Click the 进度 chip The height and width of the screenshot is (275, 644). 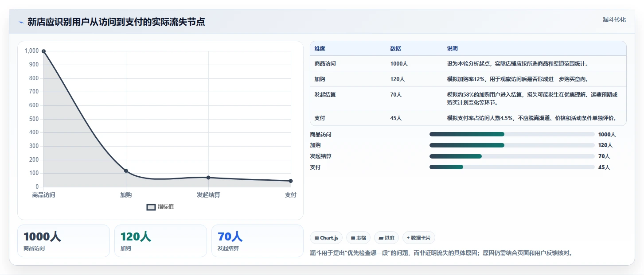(386, 238)
